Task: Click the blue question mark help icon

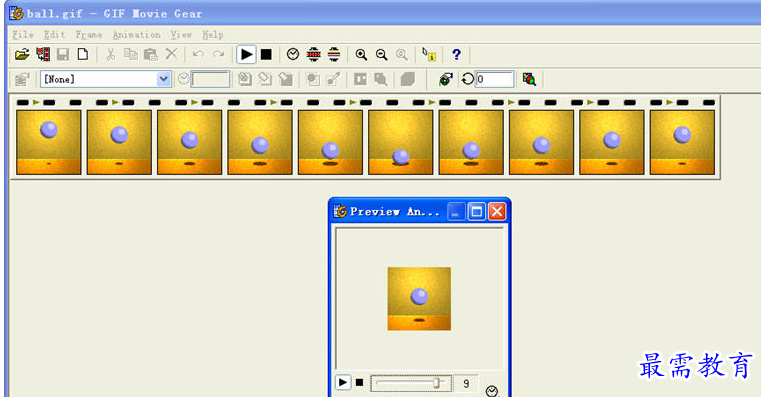Action: (x=456, y=54)
